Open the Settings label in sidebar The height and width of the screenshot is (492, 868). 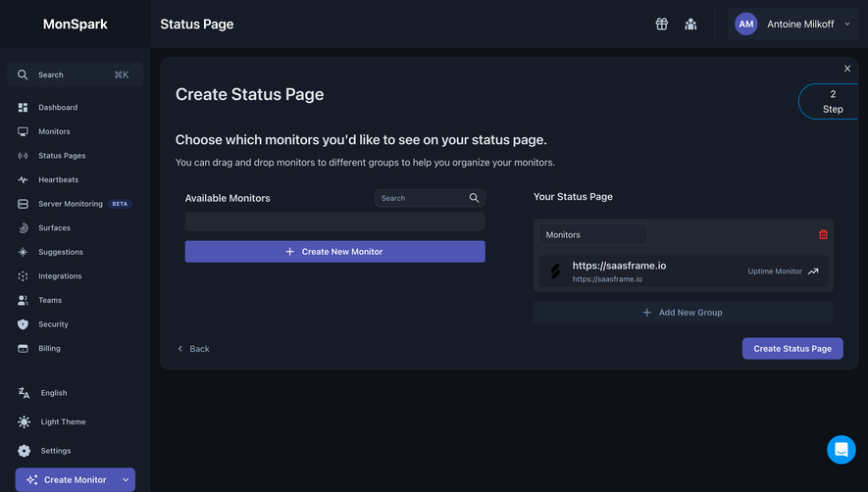(56, 451)
